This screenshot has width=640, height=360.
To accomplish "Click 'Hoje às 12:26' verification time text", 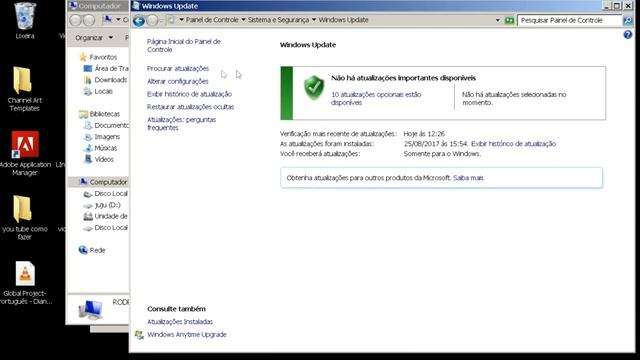I will [x=424, y=134].
